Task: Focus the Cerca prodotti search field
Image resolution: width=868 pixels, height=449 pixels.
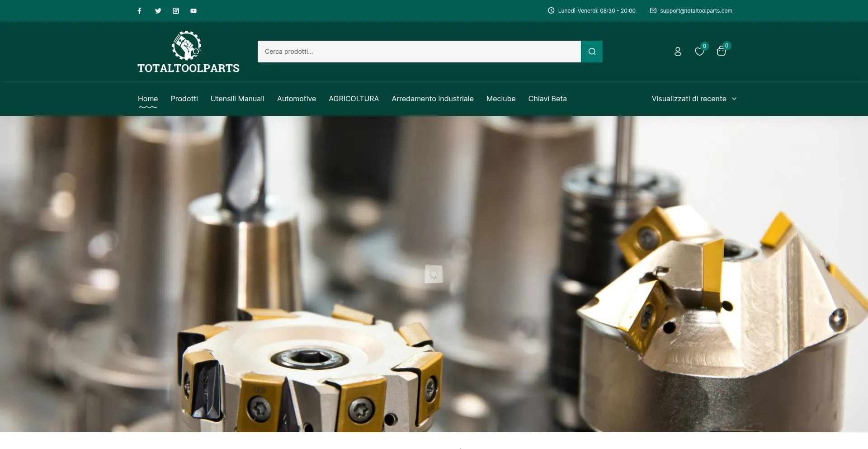Action: pyautogui.click(x=419, y=52)
